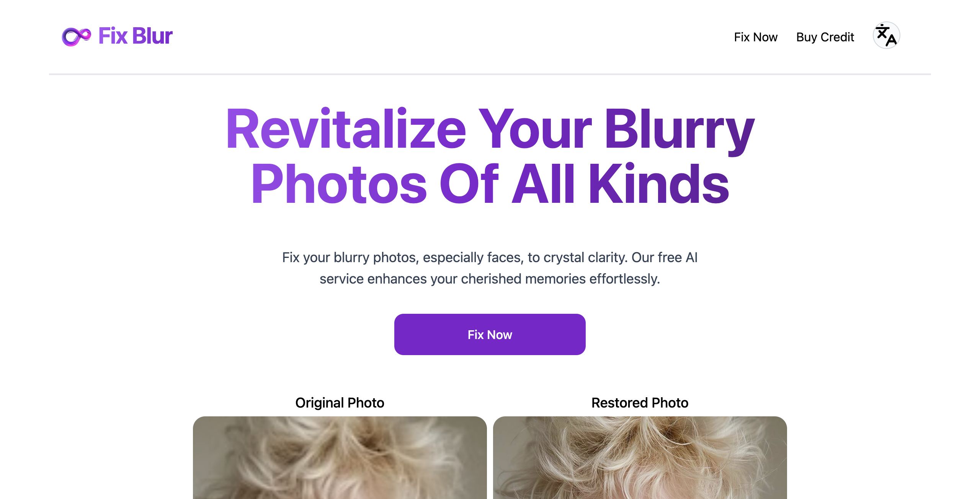Click the words Our free AI in the subtitle
The height and width of the screenshot is (499, 980).
pos(665,258)
